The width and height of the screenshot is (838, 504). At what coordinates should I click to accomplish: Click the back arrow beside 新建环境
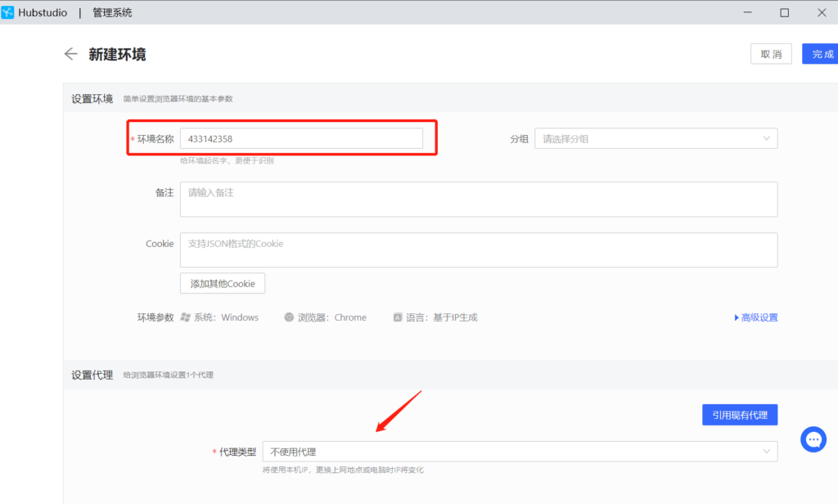coord(70,53)
